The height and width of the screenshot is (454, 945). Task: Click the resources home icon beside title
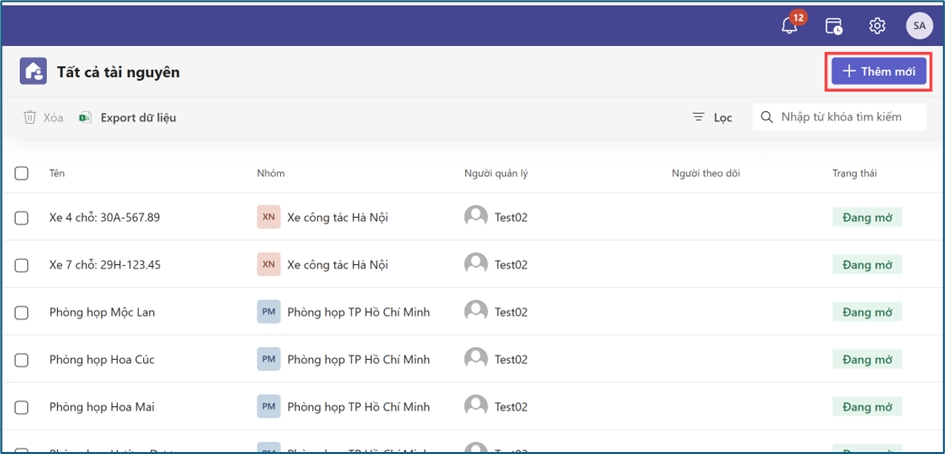[33, 72]
